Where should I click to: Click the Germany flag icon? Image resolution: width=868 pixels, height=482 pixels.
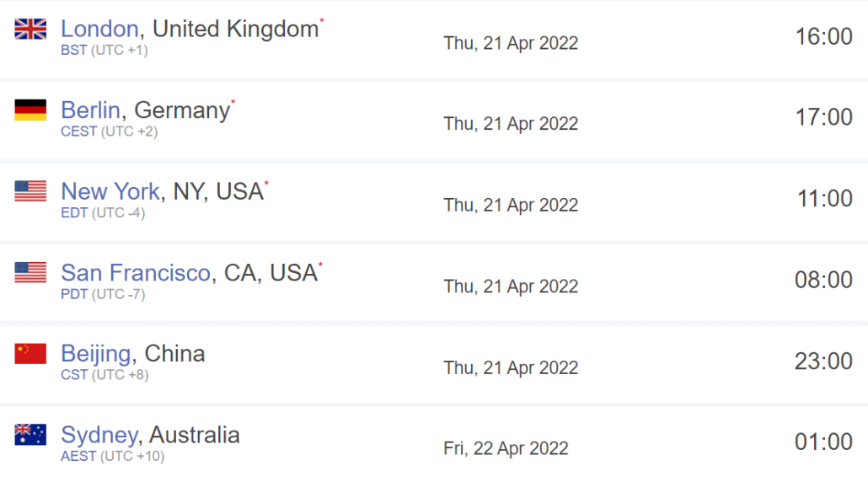[x=30, y=110]
